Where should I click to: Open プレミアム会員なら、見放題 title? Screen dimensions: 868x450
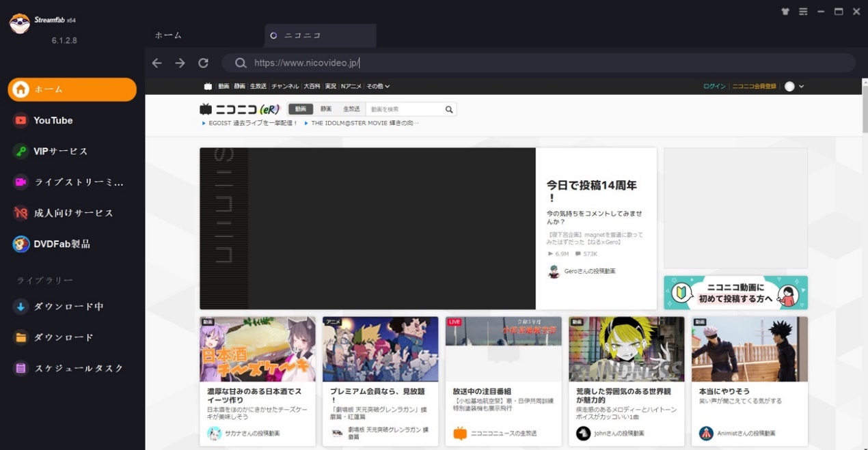pyautogui.click(x=377, y=396)
